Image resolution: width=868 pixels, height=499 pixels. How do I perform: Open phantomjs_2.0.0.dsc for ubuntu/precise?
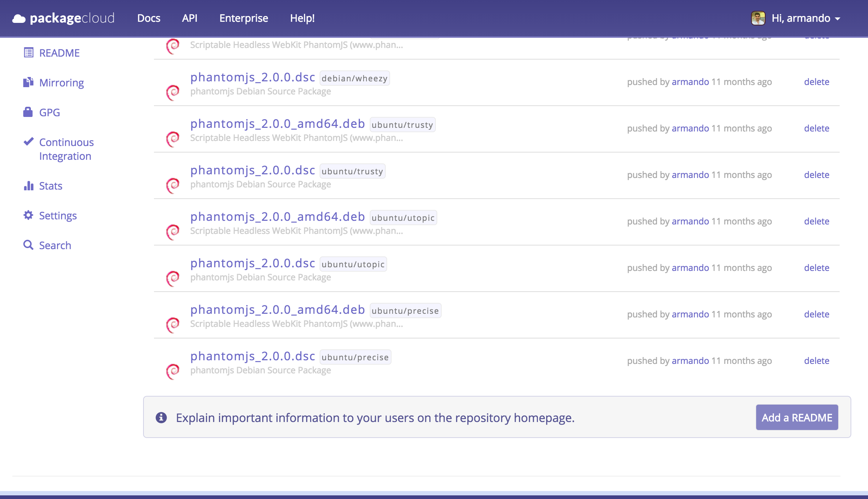point(252,356)
